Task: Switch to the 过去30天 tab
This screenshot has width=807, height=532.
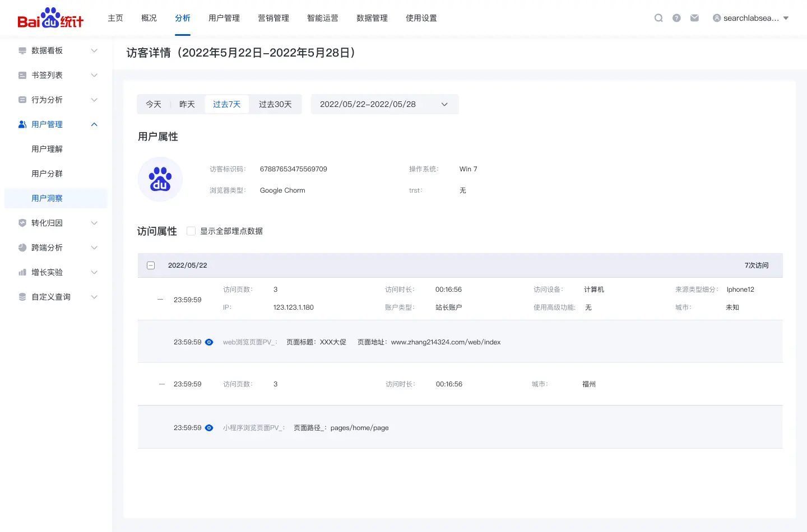Action: (x=275, y=104)
